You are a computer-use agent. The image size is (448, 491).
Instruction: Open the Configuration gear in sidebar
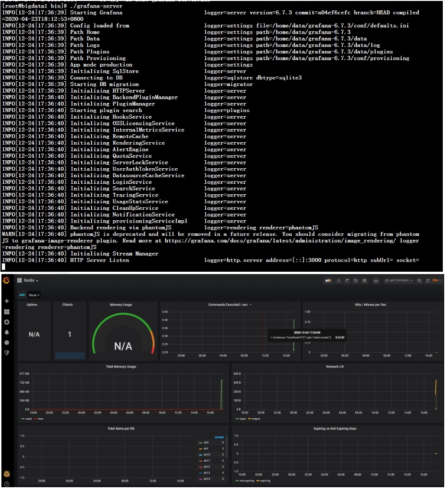[x=7, y=343]
